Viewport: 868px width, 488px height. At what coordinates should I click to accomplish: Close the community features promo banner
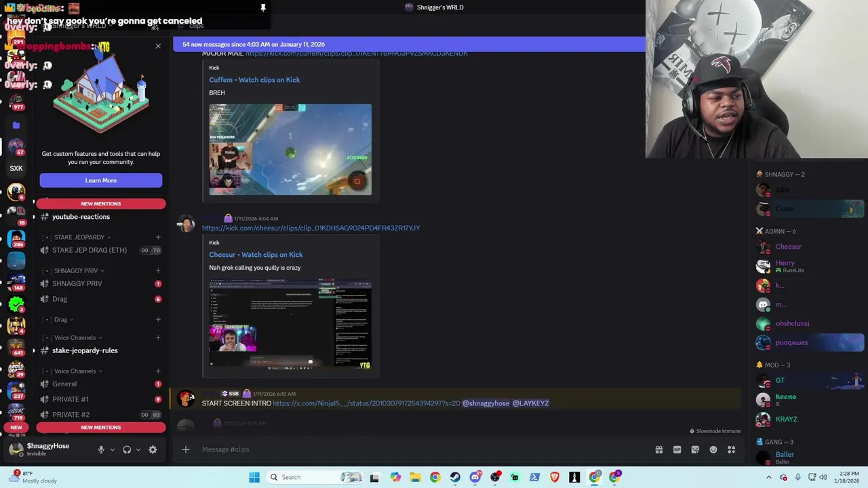coord(158,46)
